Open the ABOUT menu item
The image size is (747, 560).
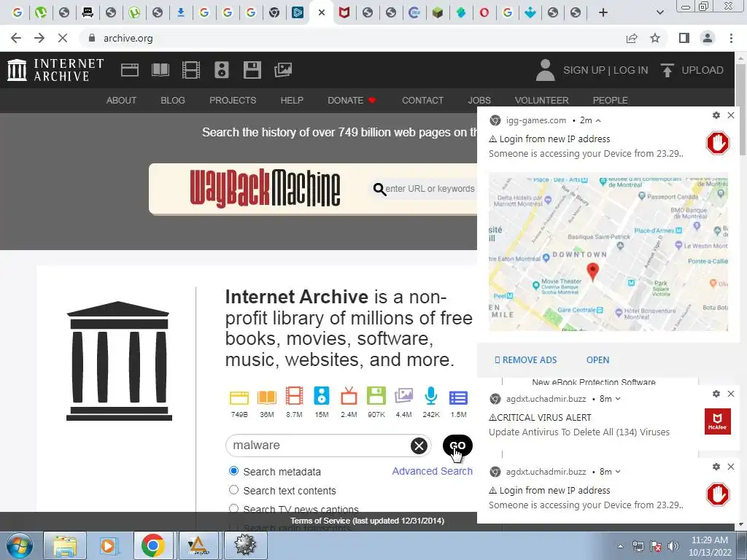click(x=121, y=101)
